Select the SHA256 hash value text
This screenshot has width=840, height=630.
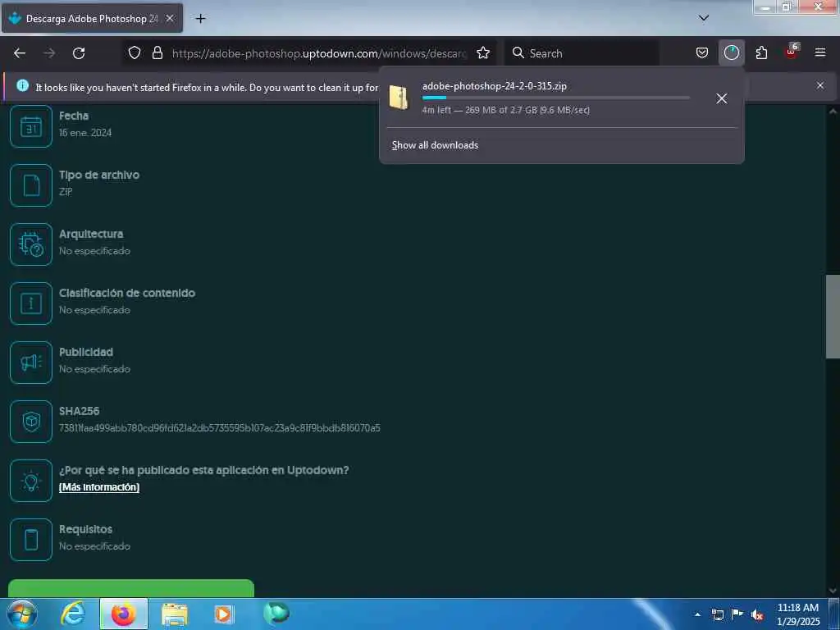[x=220, y=428]
